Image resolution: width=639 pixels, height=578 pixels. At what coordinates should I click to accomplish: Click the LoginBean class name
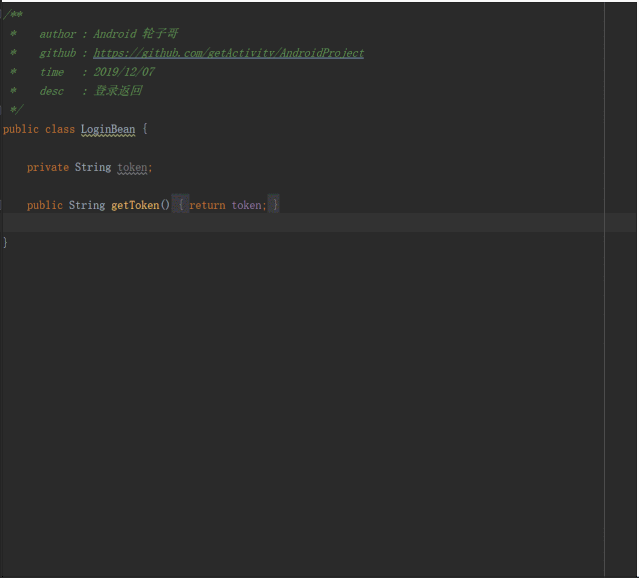click(x=108, y=130)
